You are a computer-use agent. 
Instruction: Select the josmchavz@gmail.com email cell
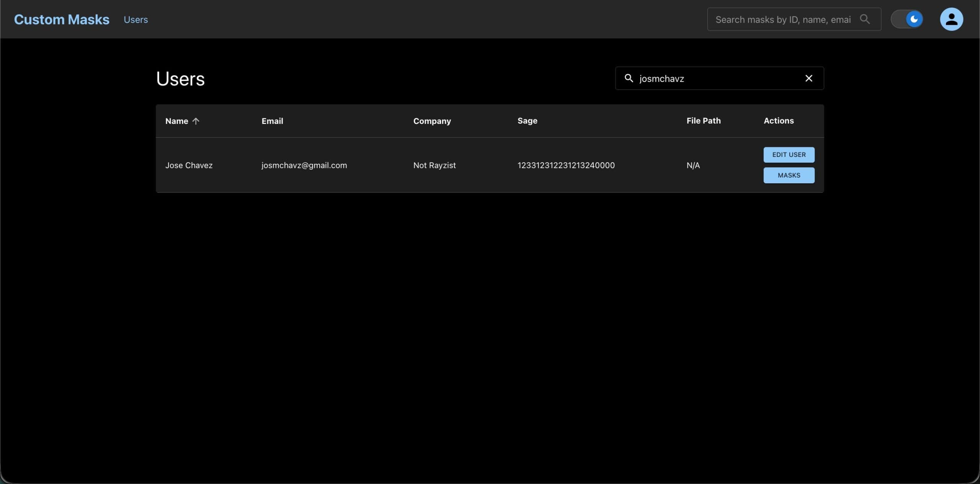304,165
